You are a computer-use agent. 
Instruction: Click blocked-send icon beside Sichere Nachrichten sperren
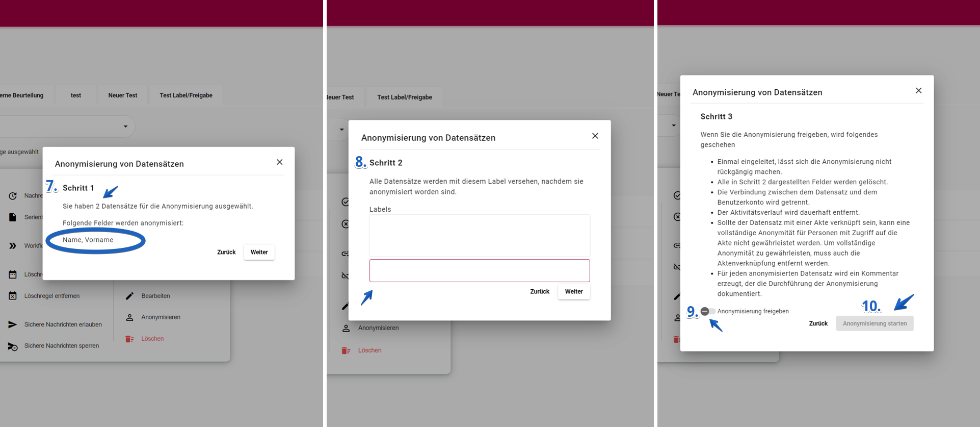[x=13, y=346]
